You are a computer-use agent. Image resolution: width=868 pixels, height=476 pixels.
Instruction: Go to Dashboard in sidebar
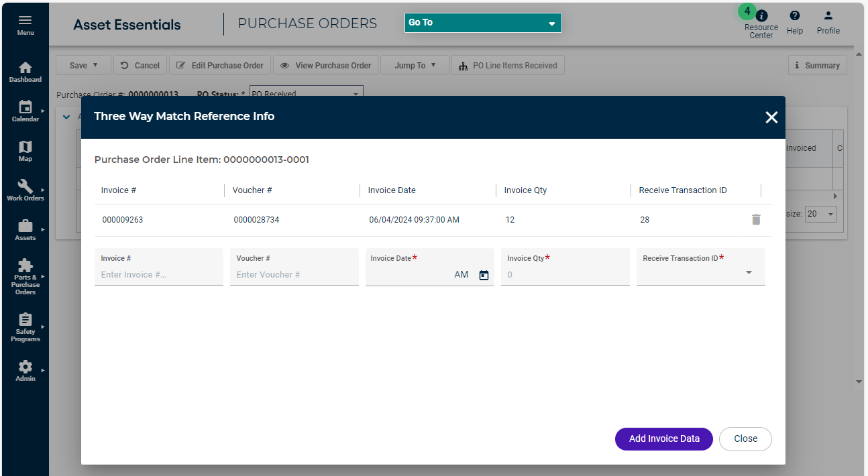point(25,72)
